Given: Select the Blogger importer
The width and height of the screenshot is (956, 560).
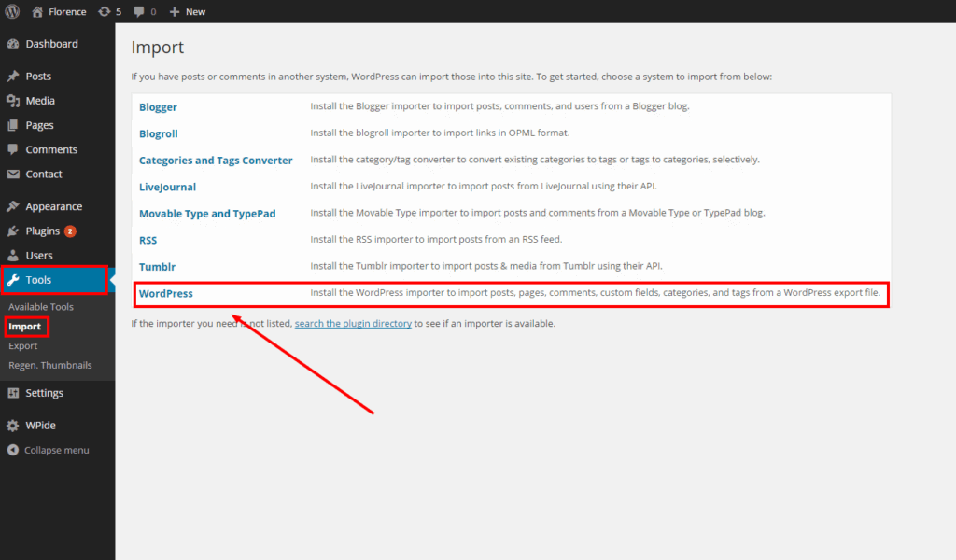Looking at the screenshot, I should coord(158,106).
